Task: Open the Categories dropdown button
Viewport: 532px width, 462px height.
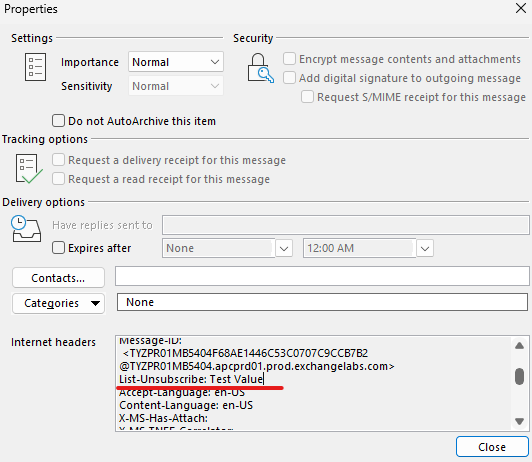Action: coord(58,303)
